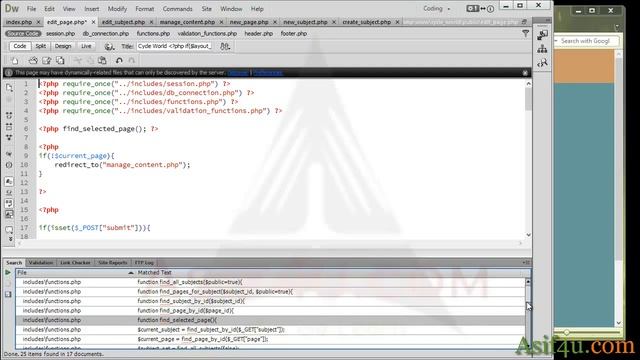Image resolution: width=640 pixels, height=360 pixels.
Task: Click the Collapse Full Tag icon
Action: pyautogui.click(x=9, y=116)
